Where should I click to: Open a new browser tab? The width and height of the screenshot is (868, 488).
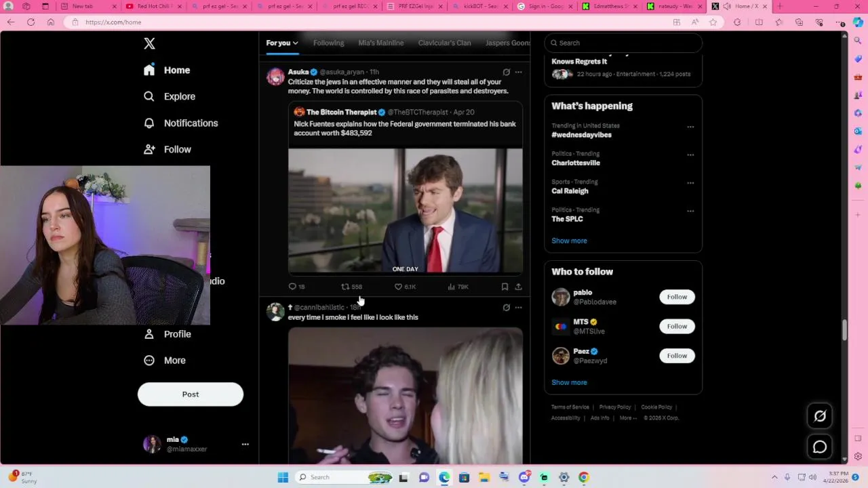point(779,6)
